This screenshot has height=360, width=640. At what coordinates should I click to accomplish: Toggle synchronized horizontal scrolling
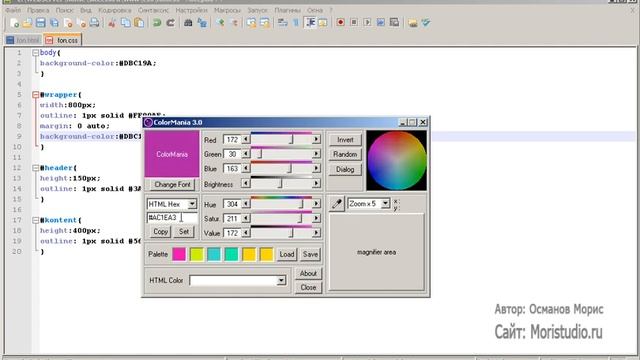coord(265,23)
